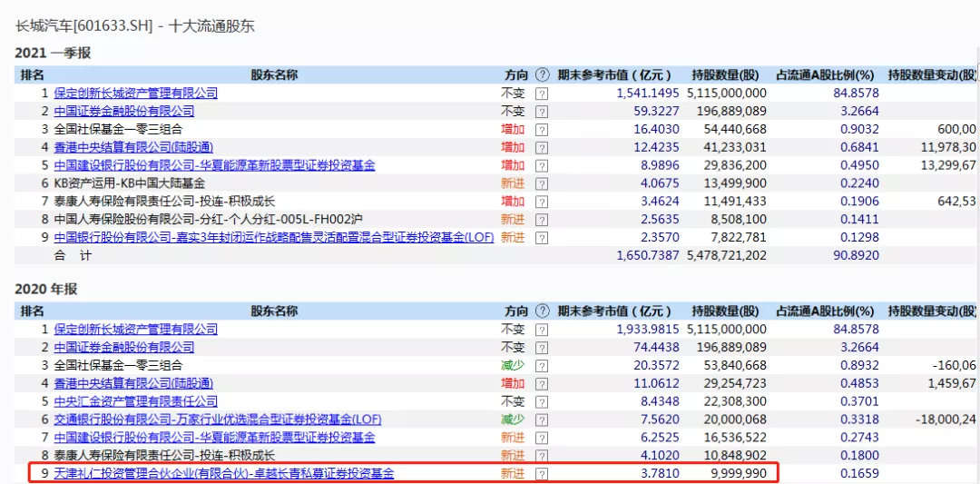This screenshot has width=980, height=484.
Task: Open 中国证券金融股份有限公司 link in 2020 年报
Action: pos(123,347)
